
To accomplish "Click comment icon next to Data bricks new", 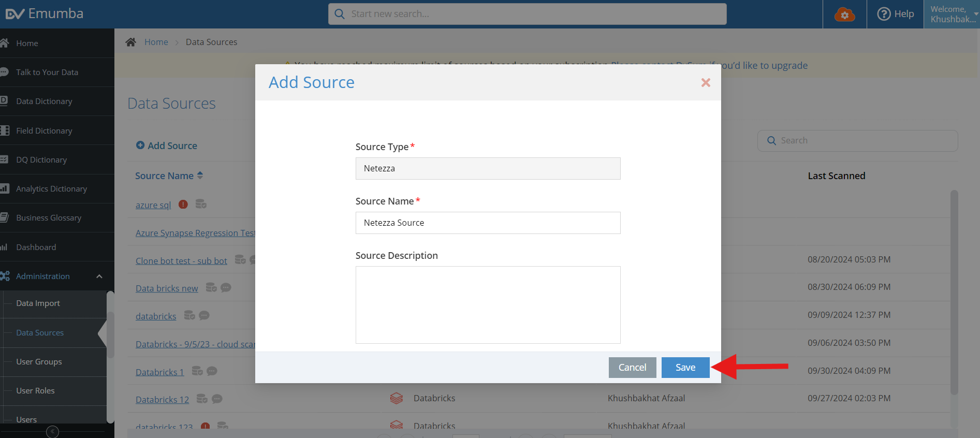I will click(x=226, y=287).
